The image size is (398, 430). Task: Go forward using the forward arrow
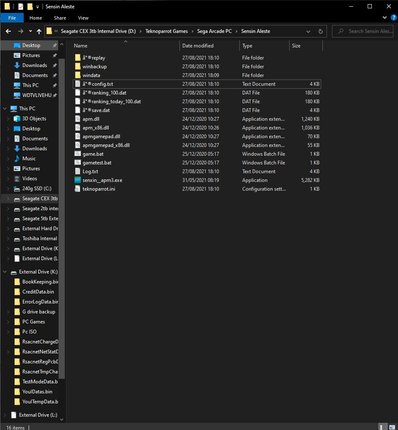pyautogui.click(x=20, y=31)
